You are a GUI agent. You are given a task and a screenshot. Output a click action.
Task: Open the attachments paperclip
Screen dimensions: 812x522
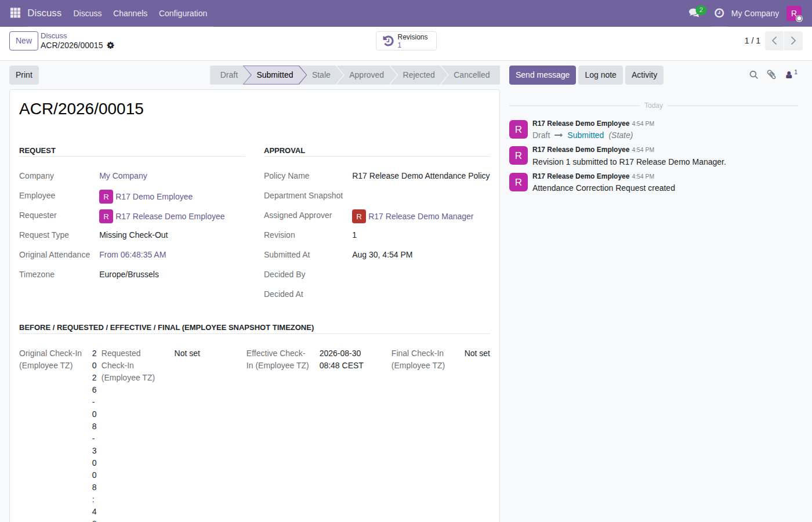click(771, 75)
